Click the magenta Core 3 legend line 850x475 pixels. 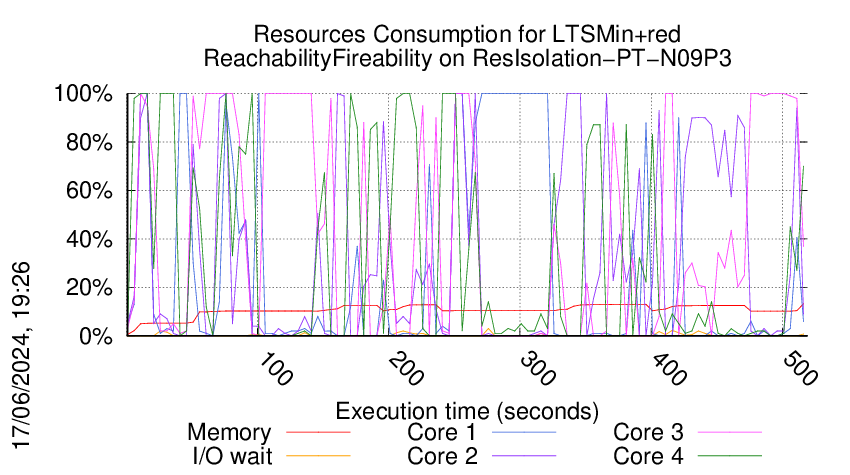point(730,433)
